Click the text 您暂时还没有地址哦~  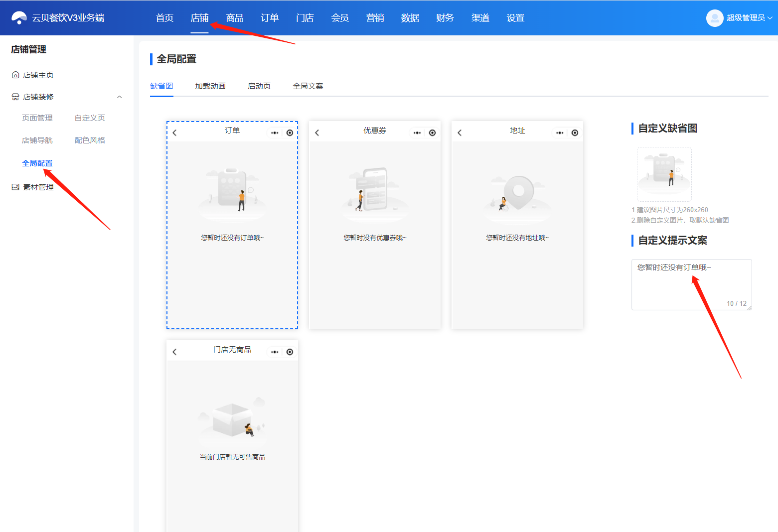point(517,238)
